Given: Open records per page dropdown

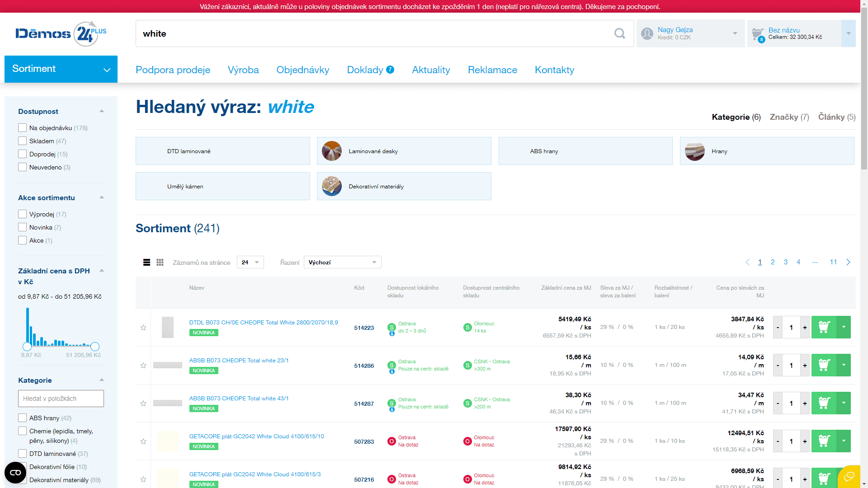Looking at the screenshot, I should (x=250, y=263).
